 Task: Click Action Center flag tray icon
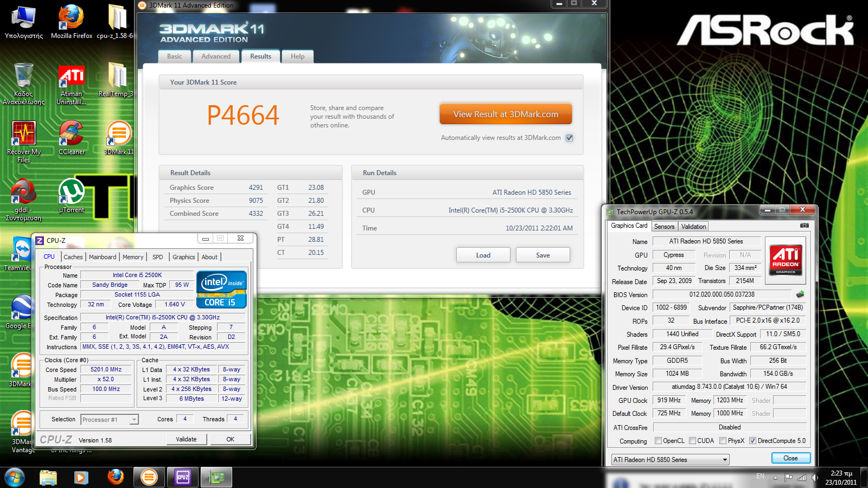789,478
